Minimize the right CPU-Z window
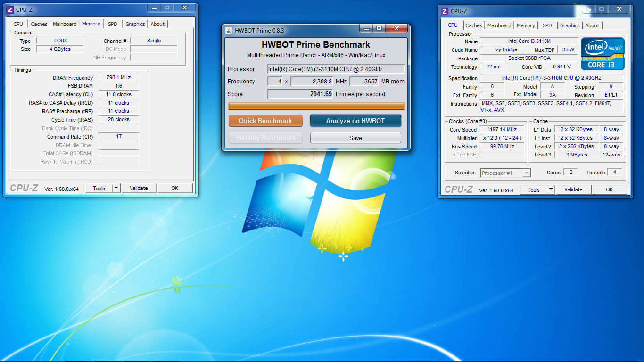This screenshot has height=362, width=644. (x=589, y=9)
